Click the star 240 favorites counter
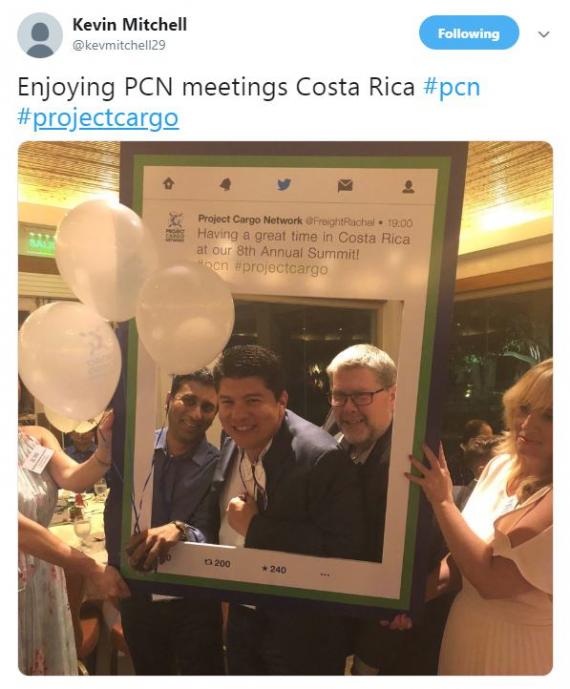This screenshot has height=689, width=570. click(274, 569)
